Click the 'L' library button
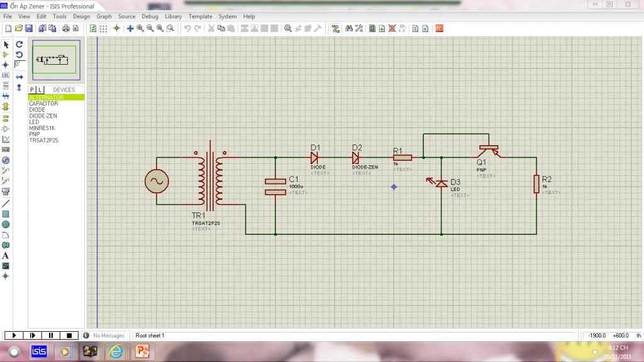The image size is (644, 362). 40,90
